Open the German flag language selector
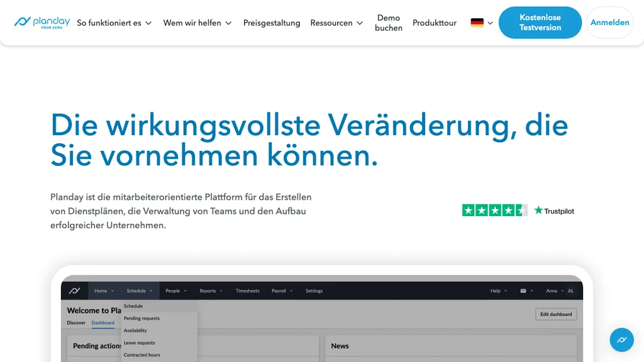 pyautogui.click(x=477, y=23)
